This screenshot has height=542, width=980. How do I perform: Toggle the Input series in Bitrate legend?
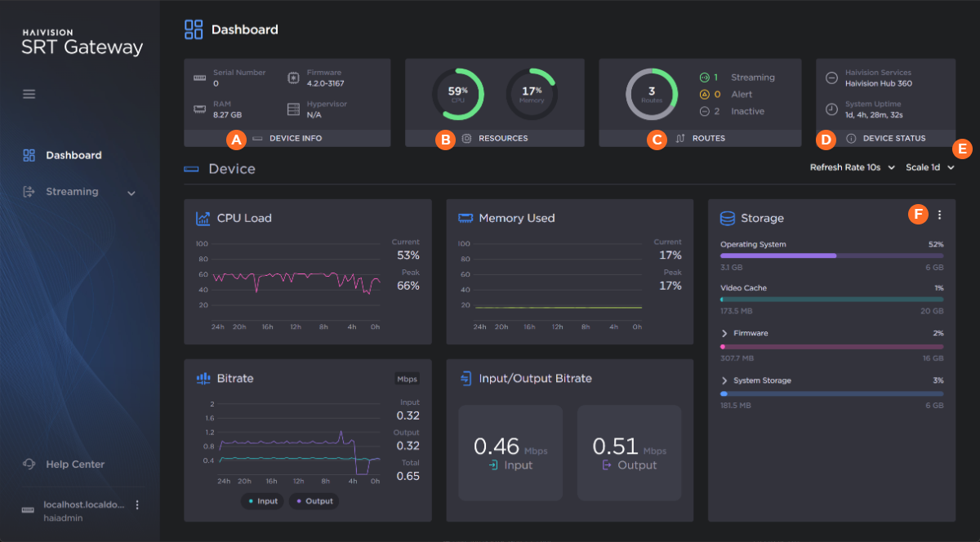tap(262, 501)
